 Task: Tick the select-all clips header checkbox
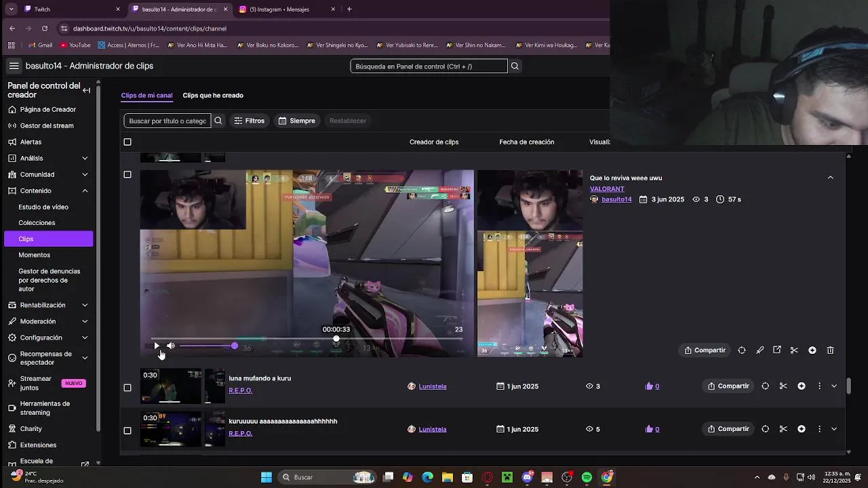click(127, 142)
